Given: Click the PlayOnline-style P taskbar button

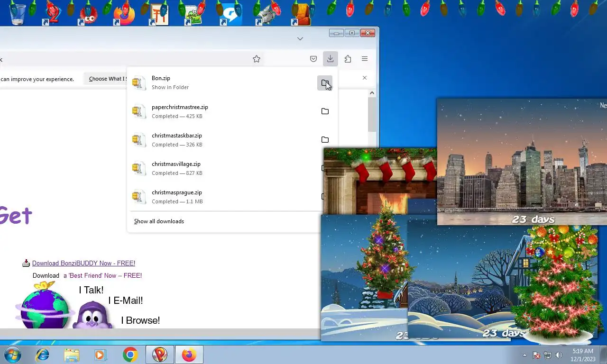Looking at the screenshot, I should pos(160,355).
